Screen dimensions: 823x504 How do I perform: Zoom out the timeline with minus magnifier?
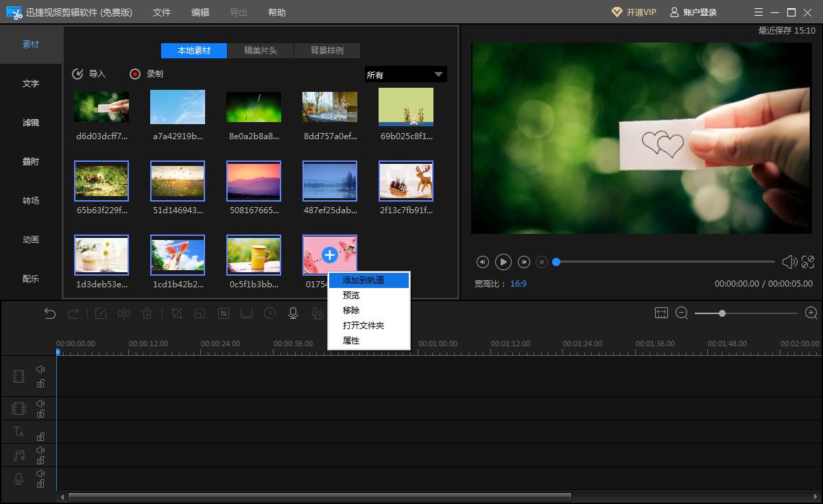(x=682, y=313)
